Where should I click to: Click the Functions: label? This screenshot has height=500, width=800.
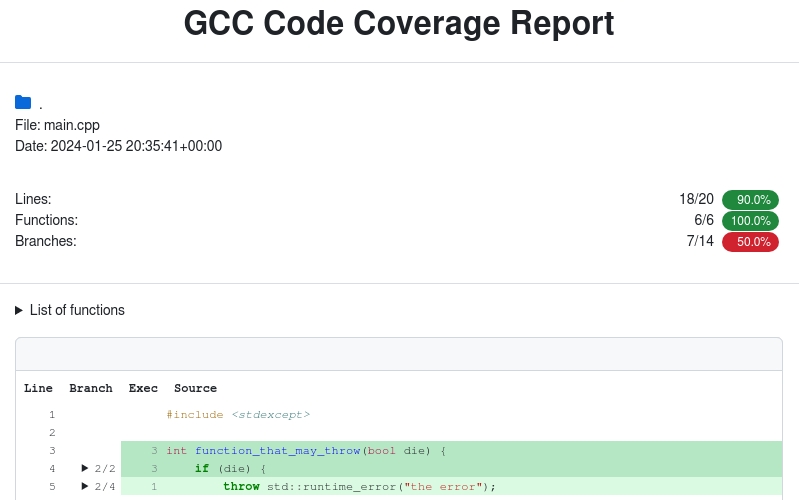click(46, 220)
